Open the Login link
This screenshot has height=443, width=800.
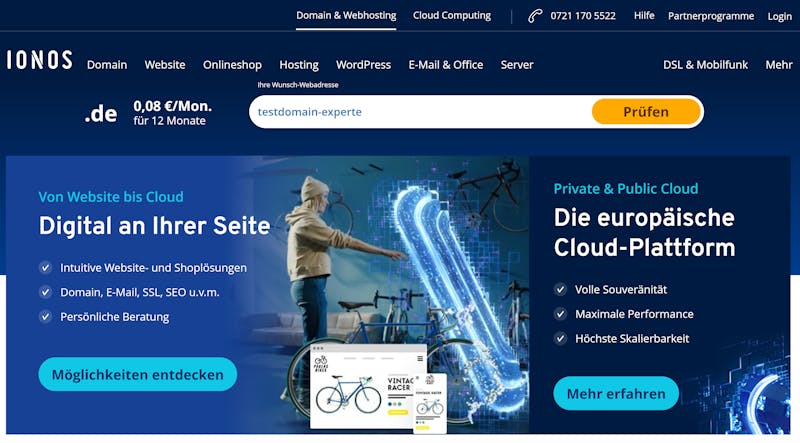(x=780, y=16)
